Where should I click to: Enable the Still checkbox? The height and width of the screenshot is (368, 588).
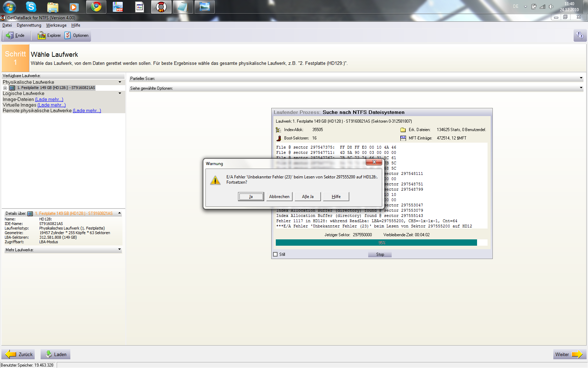pyautogui.click(x=275, y=254)
